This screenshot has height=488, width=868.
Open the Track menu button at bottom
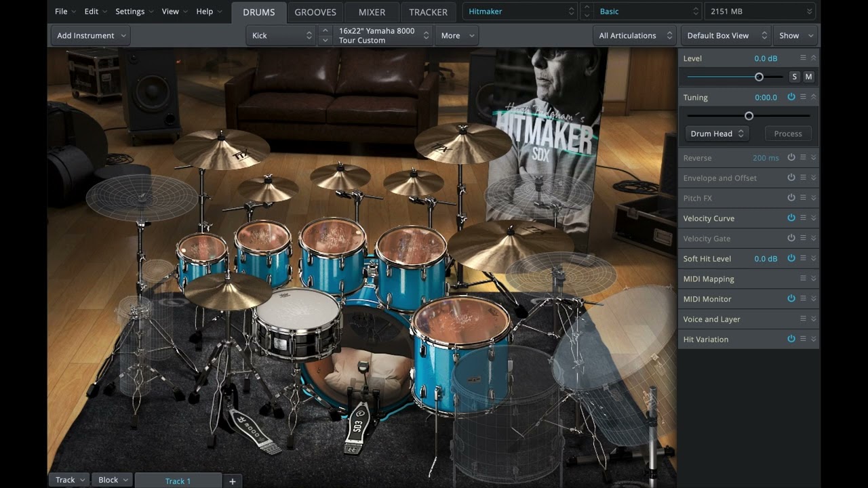69,480
